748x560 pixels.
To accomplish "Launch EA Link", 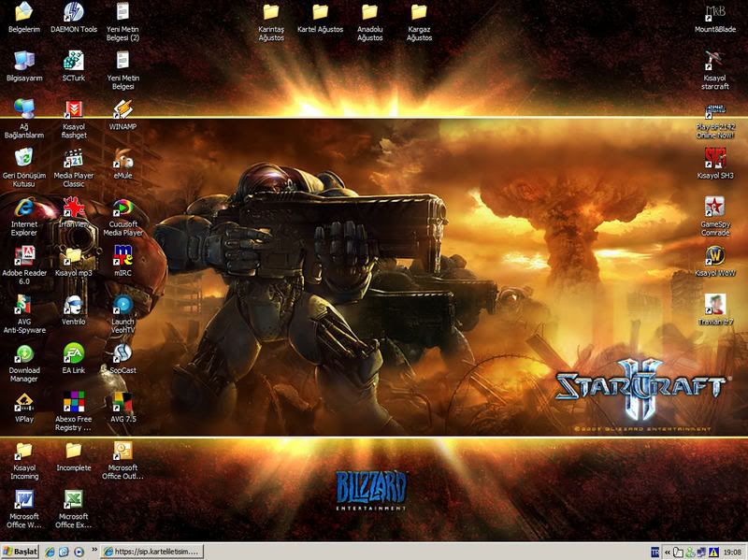I will click(x=74, y=359).
